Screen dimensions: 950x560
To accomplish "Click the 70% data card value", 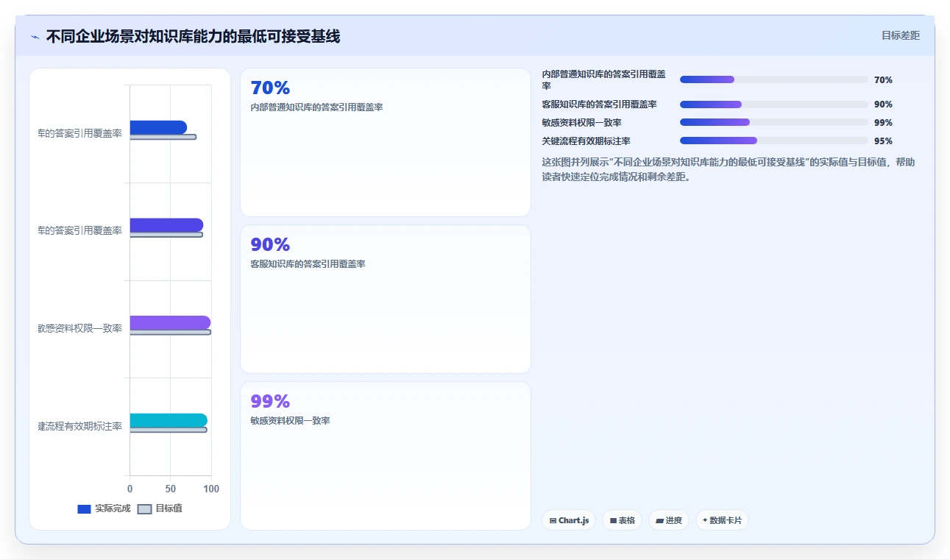I will tap(270, 88).
